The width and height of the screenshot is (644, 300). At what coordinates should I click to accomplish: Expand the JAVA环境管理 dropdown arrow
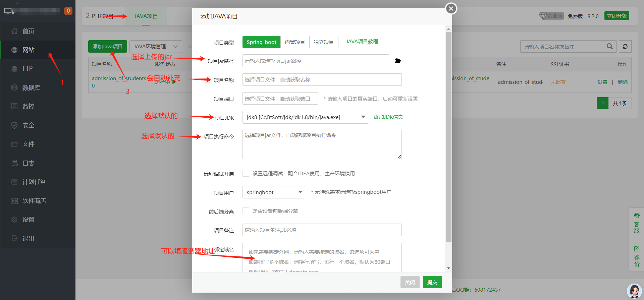click(176, 47)
